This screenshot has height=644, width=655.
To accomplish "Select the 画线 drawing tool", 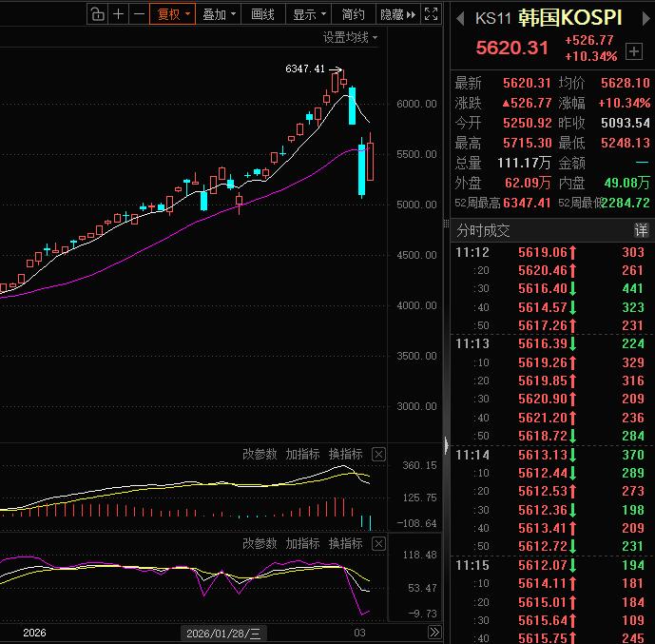I will (263, 14).
